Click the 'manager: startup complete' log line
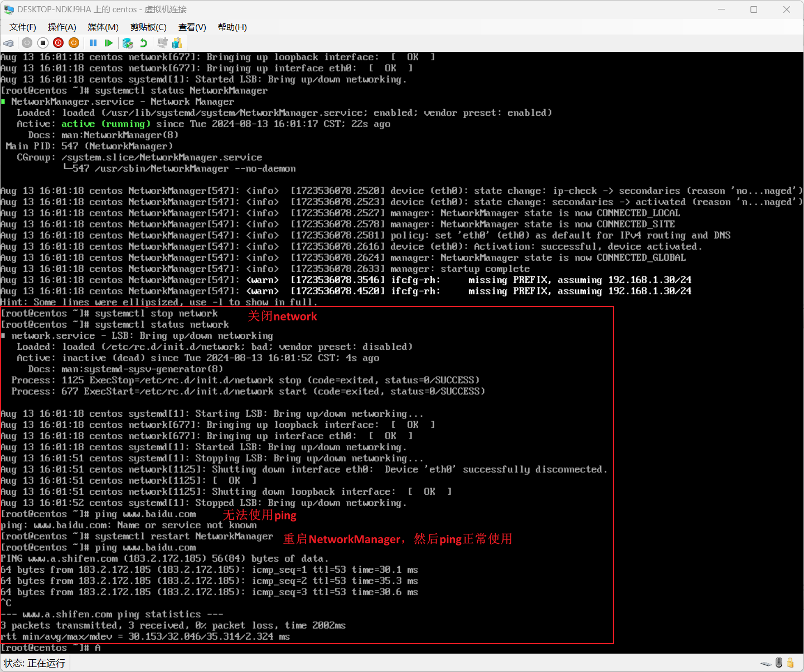This screenshot has width=804, height=672. tap(265, 269)
